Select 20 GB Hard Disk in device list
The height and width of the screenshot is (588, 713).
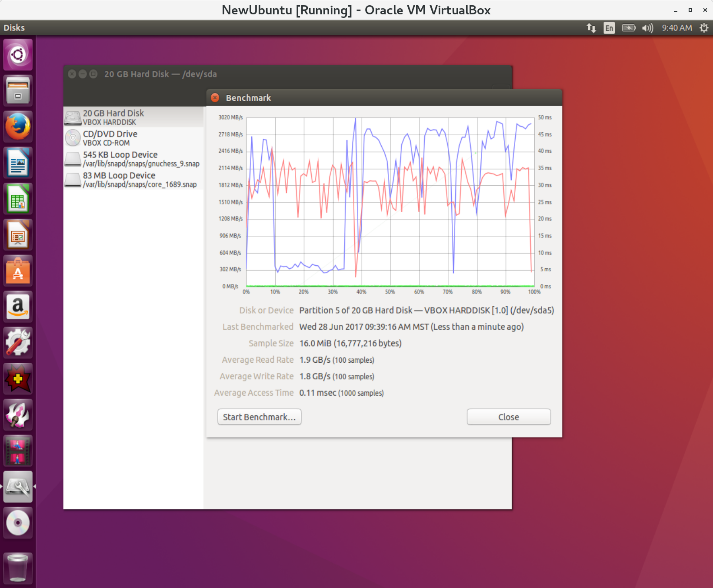tap(133, 117)
